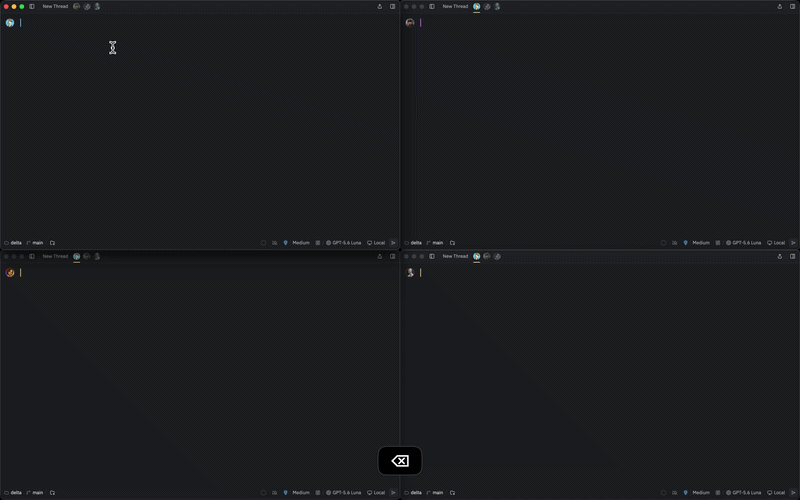
Task: Toggle the sidebar in the top-left window
Action: (x=32, y=7)
